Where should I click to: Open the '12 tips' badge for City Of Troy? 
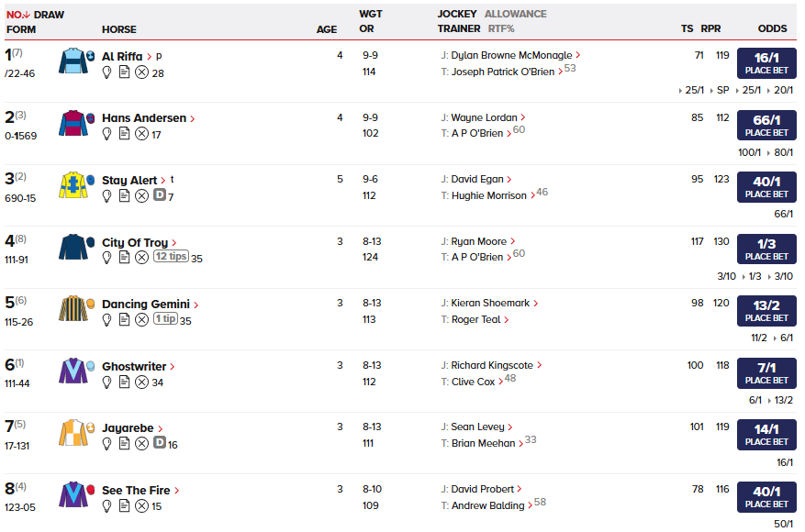[171, 257]
